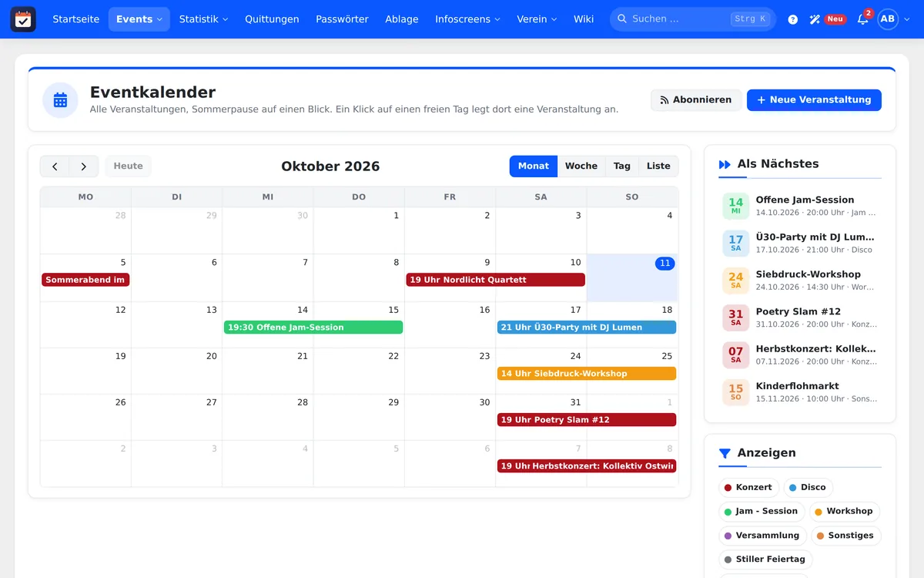Click the 17 SA date badge
Screen dimensions: 924x578
(736, 244)
